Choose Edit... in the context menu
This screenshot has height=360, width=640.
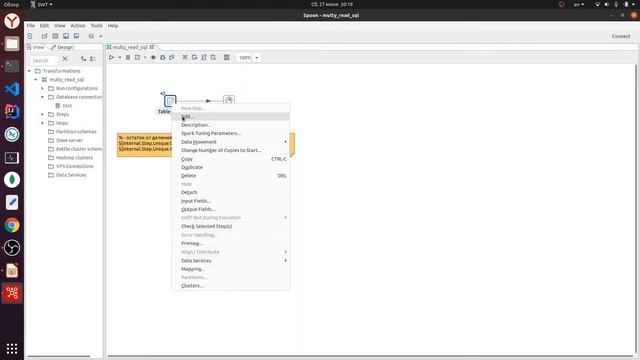click(231, 117)
